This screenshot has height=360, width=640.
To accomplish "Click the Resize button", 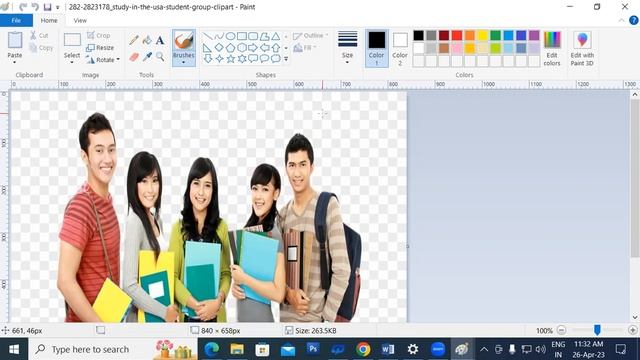I will [100, 48].
